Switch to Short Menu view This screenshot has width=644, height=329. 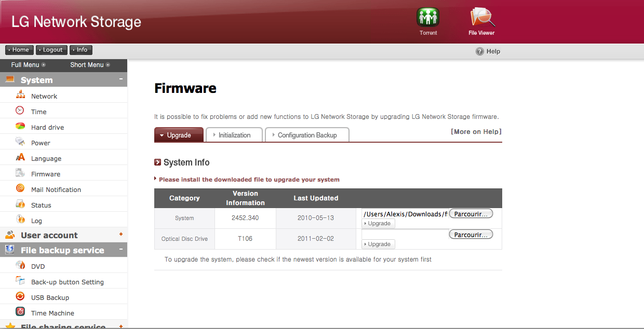click(90, 65)
